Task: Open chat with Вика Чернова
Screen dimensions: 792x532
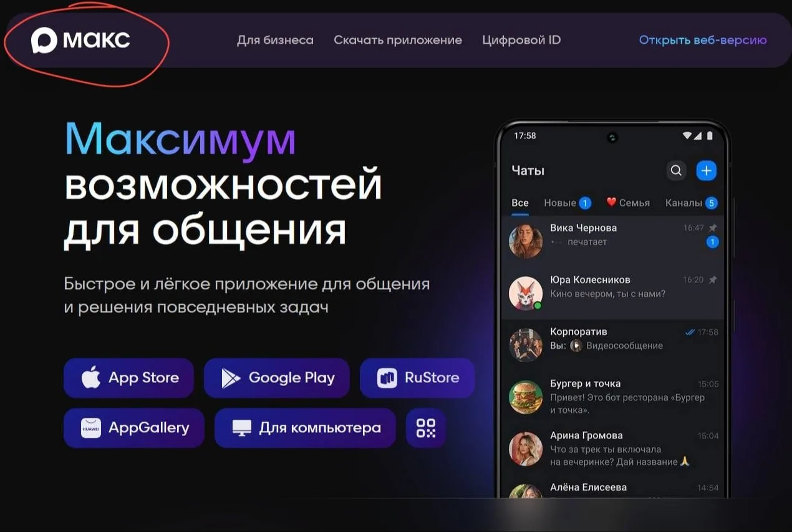Action: [613, 241]
